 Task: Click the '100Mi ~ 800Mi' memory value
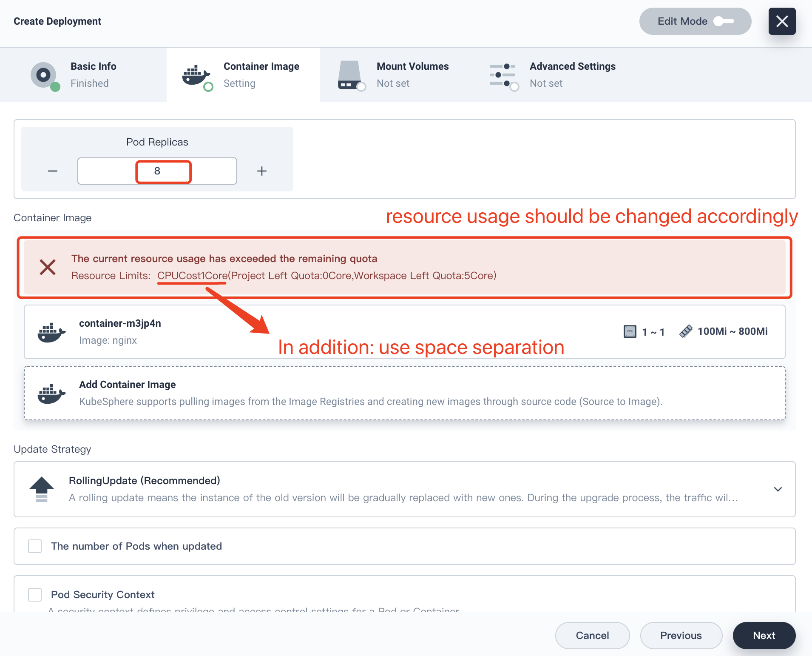[x=733, y=331]
